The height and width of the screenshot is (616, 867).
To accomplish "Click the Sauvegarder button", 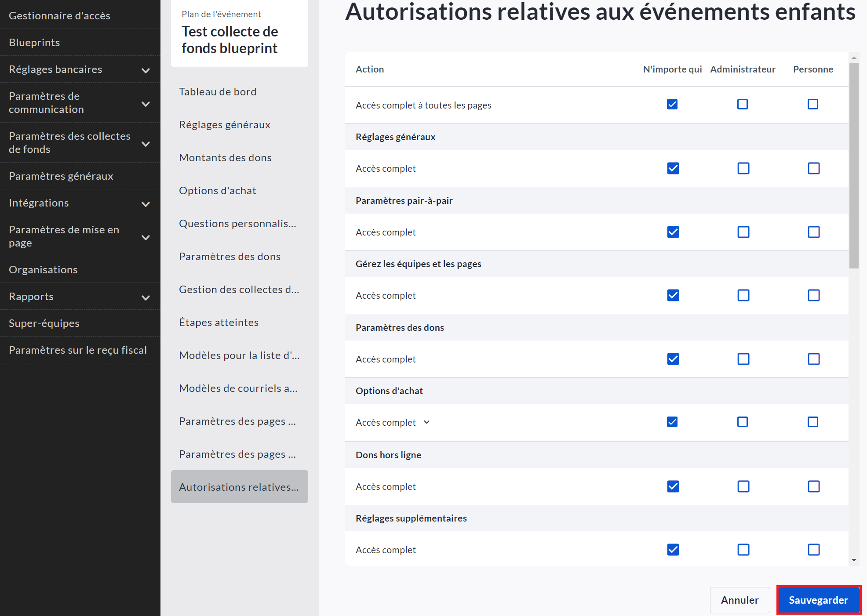I will (818, 600).
